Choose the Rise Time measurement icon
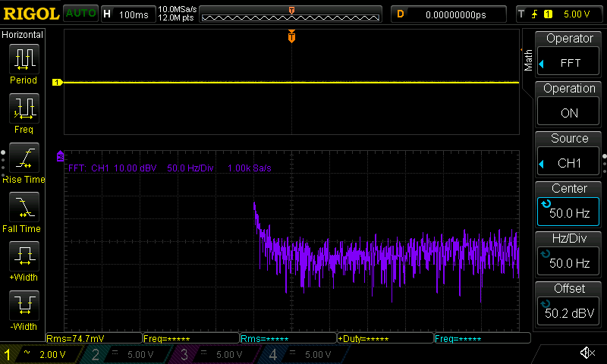This screenshot has width=607, height=364. click(23, 158)
